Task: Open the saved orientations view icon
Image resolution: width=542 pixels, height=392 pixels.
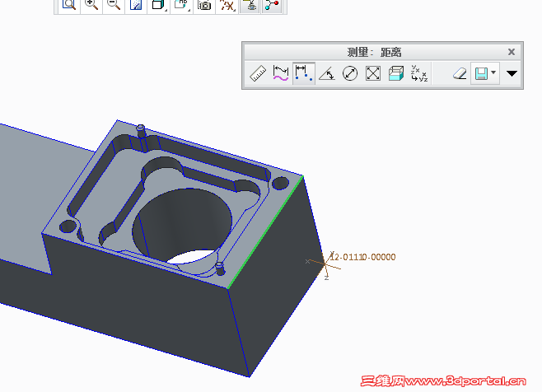Action: [181, 5]
